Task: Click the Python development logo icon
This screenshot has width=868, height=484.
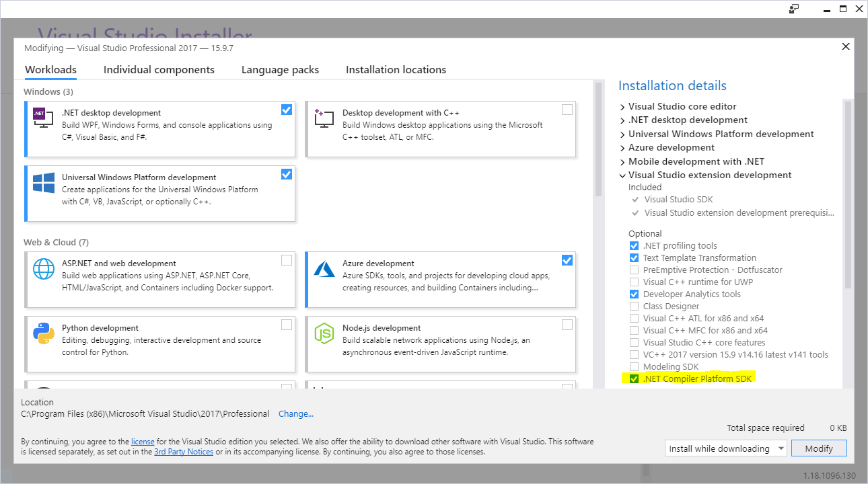Action: point(44,333)
